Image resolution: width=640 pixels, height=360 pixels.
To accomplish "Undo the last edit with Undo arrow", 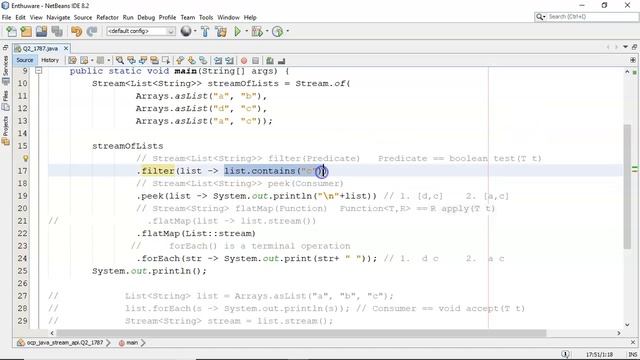I will (x=76, y=31).
